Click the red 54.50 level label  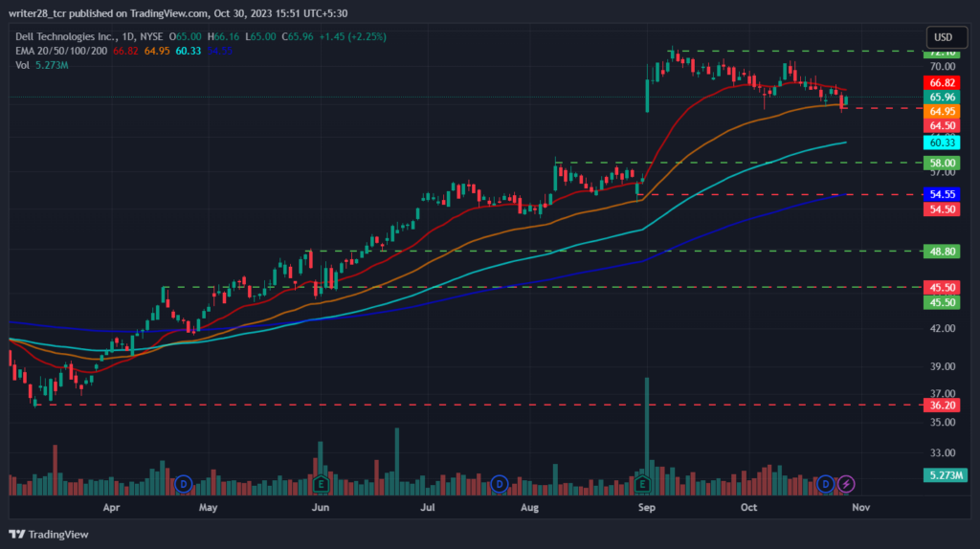click(942, 209)
